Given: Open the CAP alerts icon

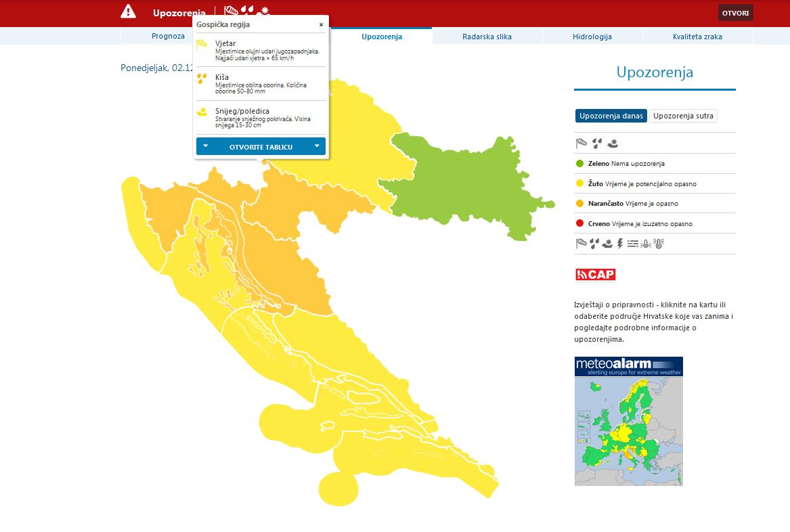Looking at the screenshot, I should 594,274.
